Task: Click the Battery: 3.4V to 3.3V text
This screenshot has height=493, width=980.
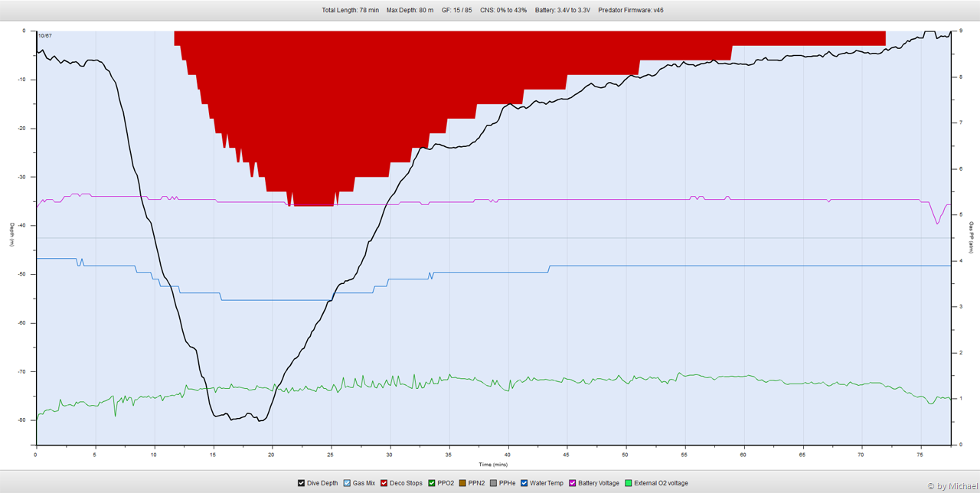Action: 563,10
